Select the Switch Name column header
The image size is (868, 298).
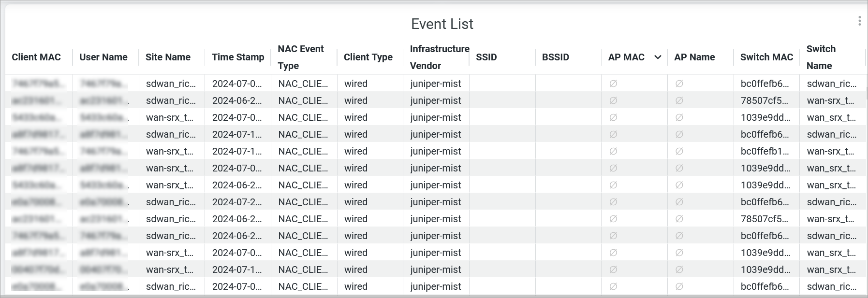[x=821, y=57]
